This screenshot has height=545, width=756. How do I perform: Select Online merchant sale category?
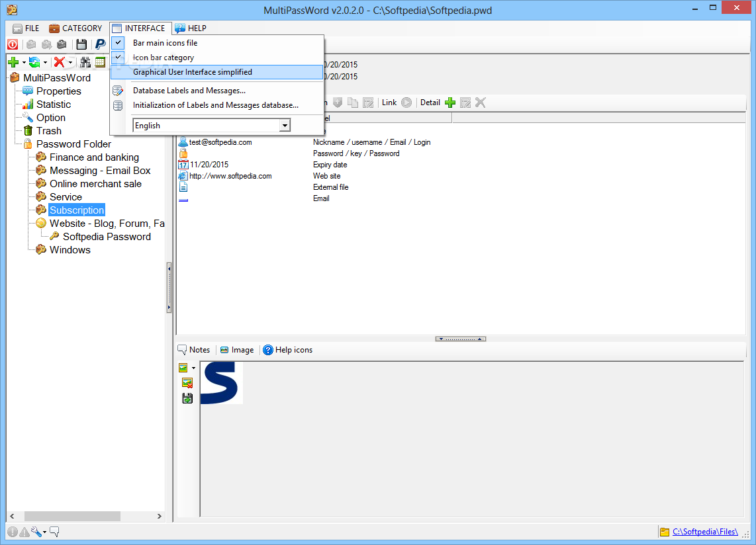[95, 184]
